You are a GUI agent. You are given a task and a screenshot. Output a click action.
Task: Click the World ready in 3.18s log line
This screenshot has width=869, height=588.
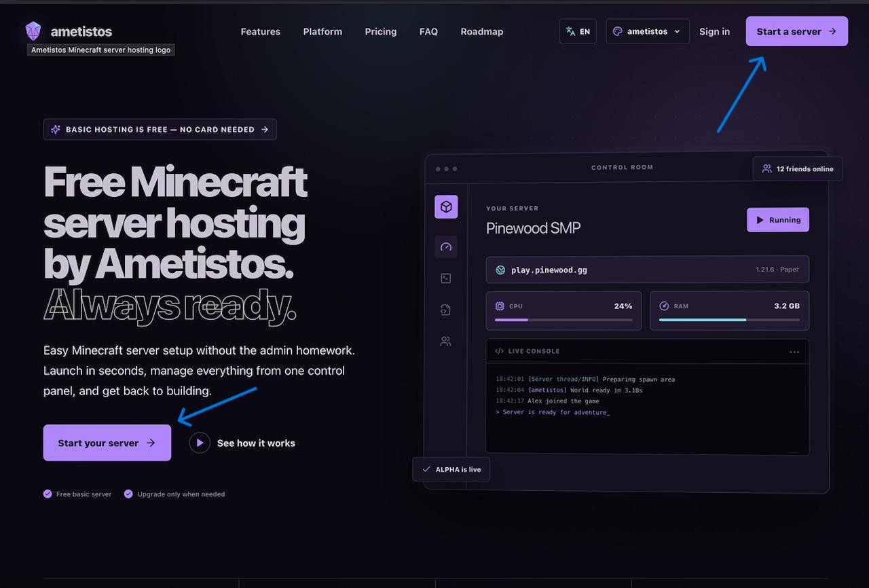coord(569,390)
